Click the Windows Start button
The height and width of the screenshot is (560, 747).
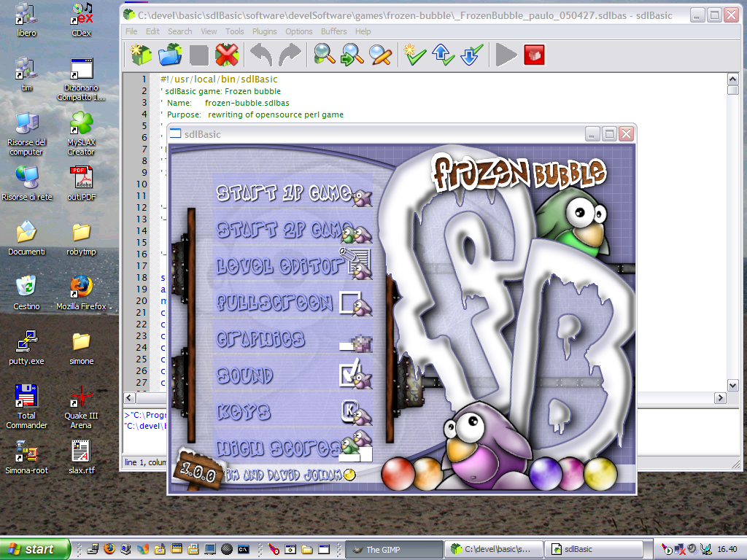(x=34, y=549)
